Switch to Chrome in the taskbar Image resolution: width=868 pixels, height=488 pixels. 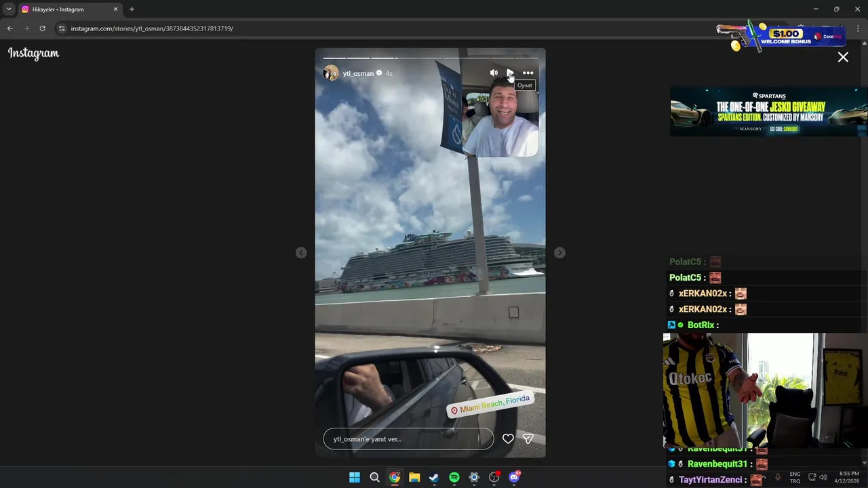[x=395, y=478]
